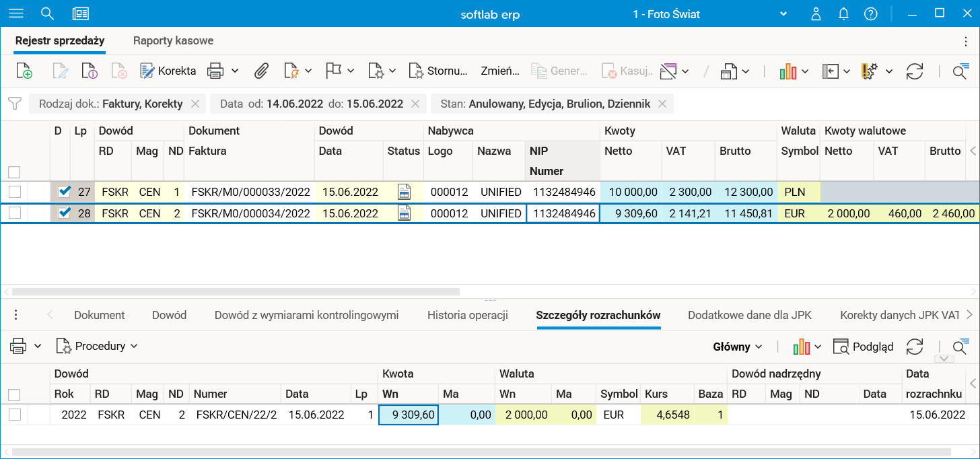
Task: Open the hamburger main menu
Action: coord(15,13)
